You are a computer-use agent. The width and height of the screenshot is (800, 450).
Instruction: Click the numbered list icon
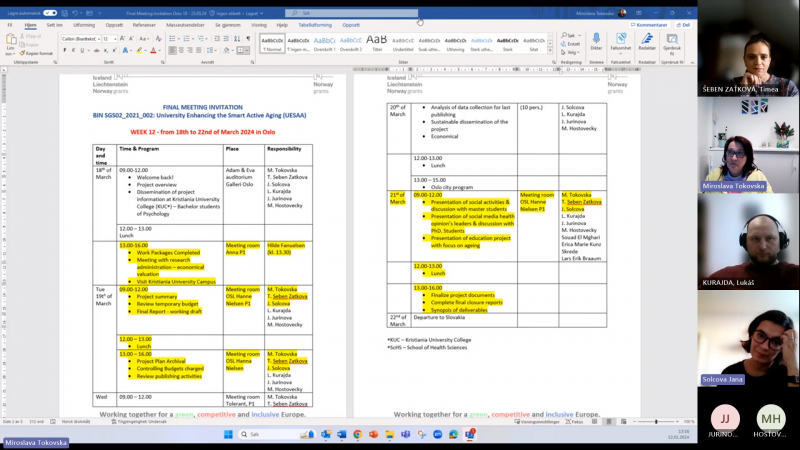pyautogui.click(x=187, y=39)
